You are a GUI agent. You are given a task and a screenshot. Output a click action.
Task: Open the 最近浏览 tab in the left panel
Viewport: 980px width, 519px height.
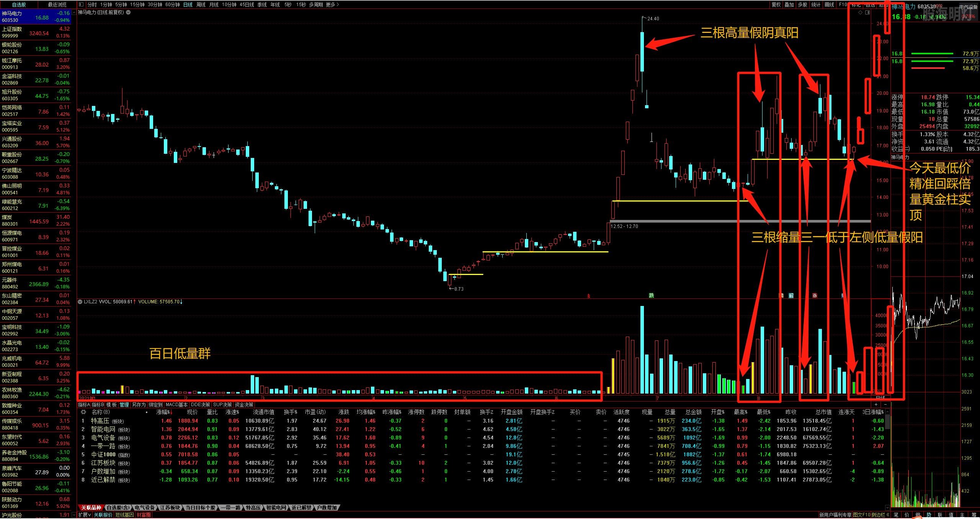point(57,5)
